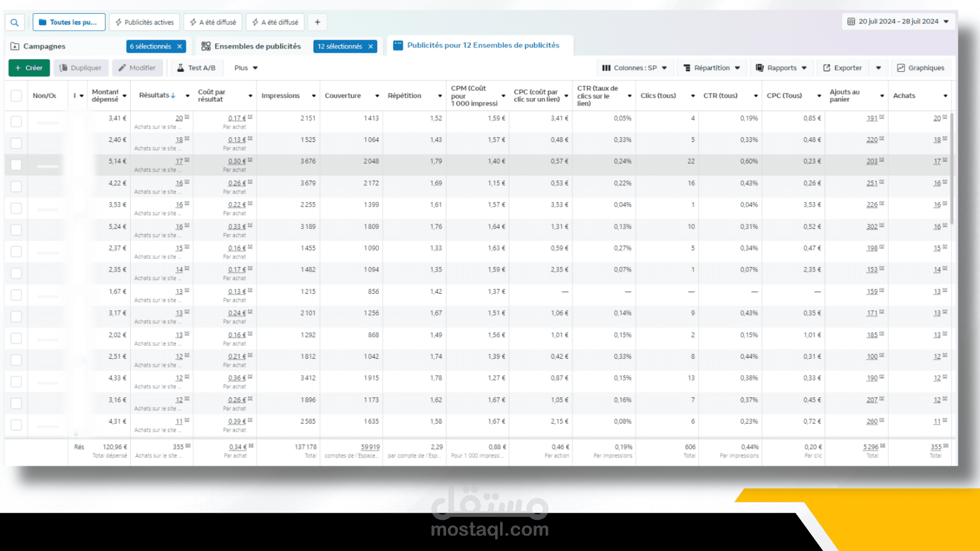
Task: Click the Modifier pencil button
Action: 137,68
